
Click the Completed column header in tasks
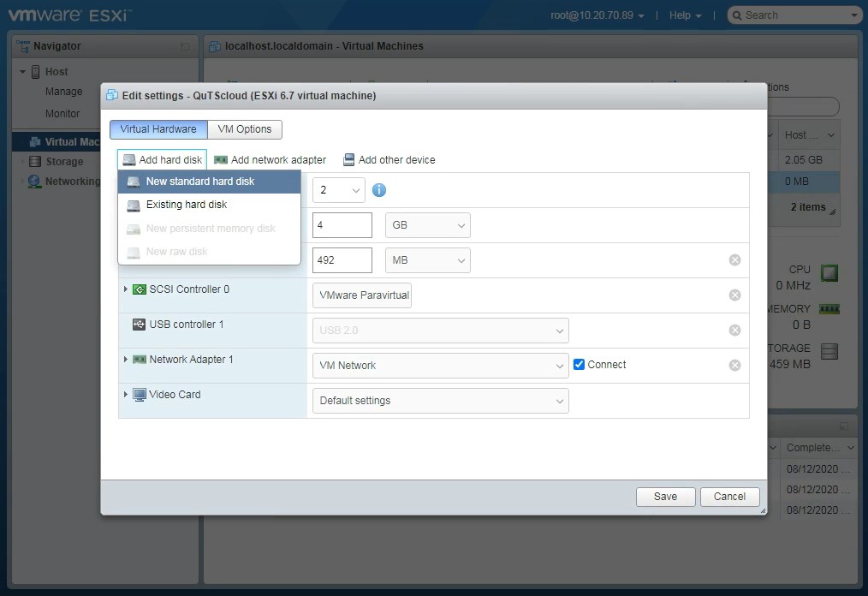pyautogui.click(x=819, y=448)
